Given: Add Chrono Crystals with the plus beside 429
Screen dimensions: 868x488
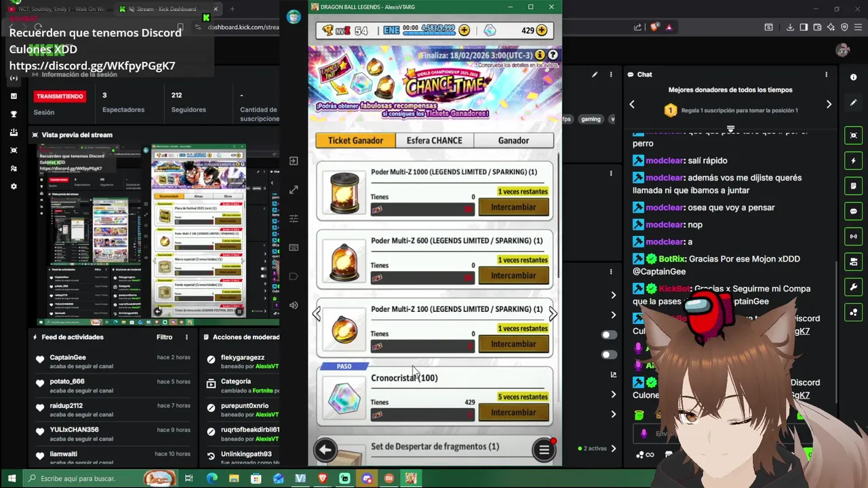Looking at the screenshot, I should pyautogui.click(x=542, y=30).
